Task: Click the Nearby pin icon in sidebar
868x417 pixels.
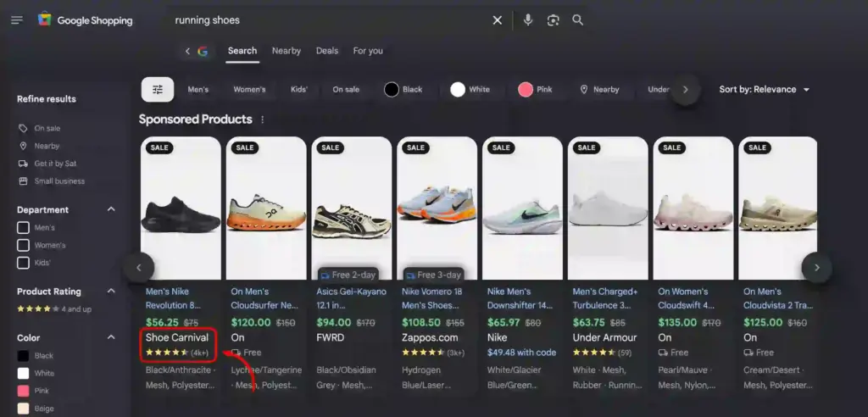Action: [23, 146]
